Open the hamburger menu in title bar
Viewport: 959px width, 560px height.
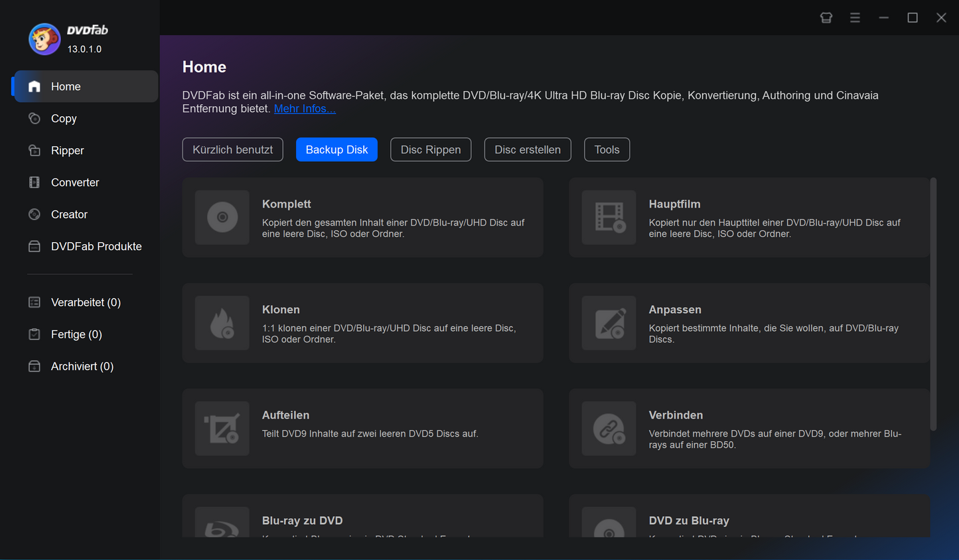[855, 18]
